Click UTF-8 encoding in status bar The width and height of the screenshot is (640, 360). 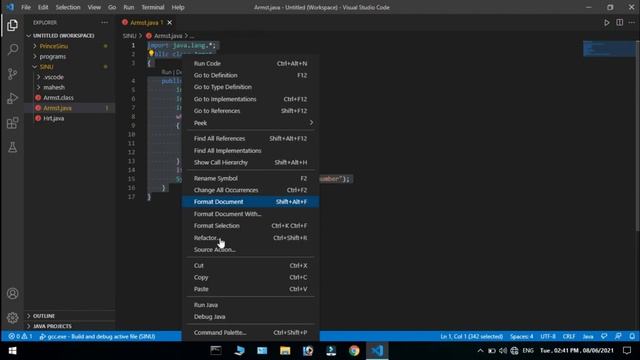pyautogui.click(x=548, y=336)
